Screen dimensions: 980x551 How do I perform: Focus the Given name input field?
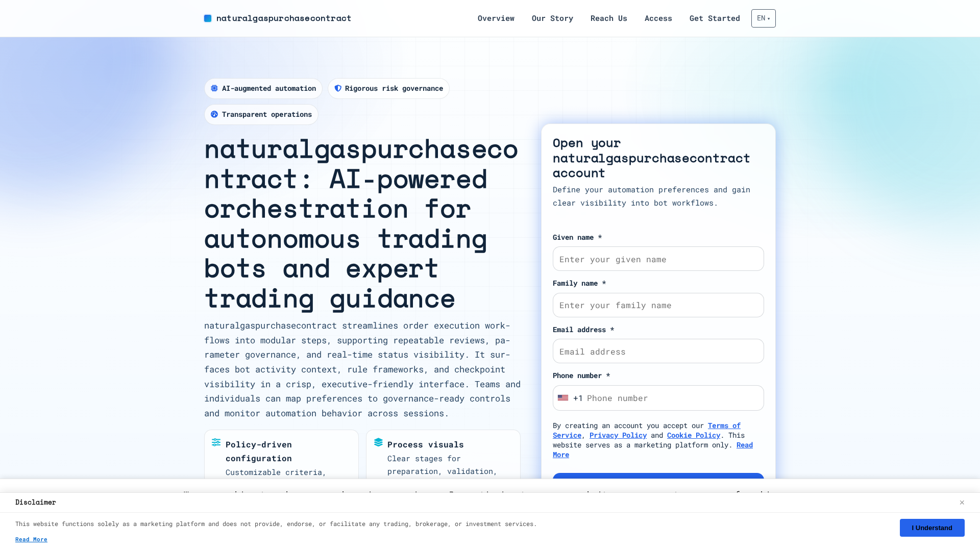(x=658, y=259)
